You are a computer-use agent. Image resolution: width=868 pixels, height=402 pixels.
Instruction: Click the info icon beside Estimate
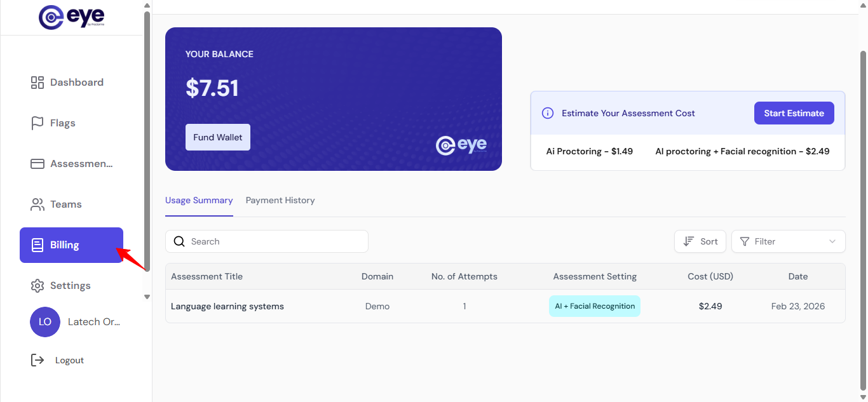548,113
